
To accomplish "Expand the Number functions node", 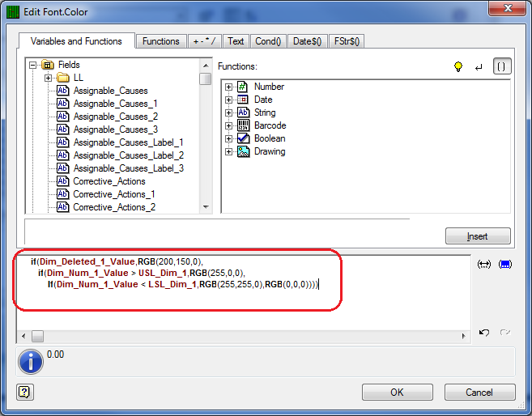I will tap(228, 87).
